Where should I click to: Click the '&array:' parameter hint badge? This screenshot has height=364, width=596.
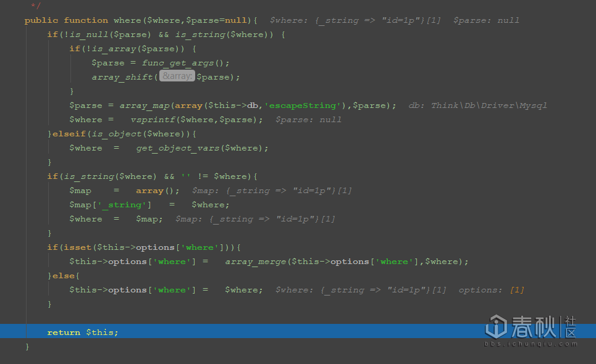tap(177, 76)
